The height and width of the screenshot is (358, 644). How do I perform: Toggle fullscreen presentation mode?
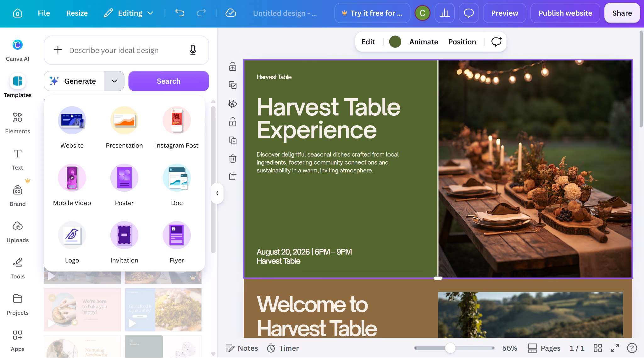pyautogui.click(x=615, y=348)
